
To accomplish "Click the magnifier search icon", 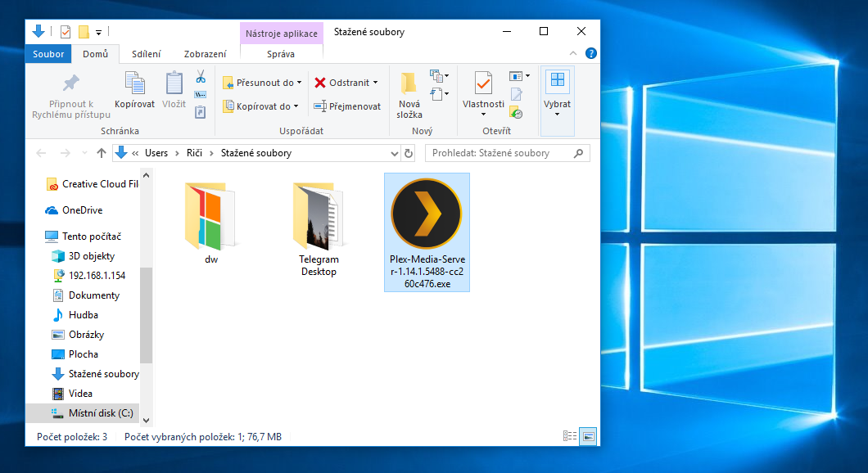I will [578, 153].
